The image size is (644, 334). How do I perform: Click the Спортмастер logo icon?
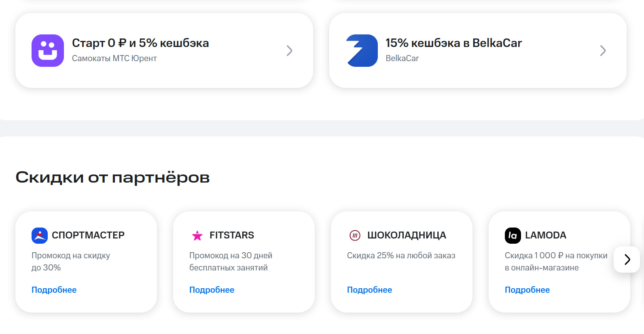(x=40, y=236)
